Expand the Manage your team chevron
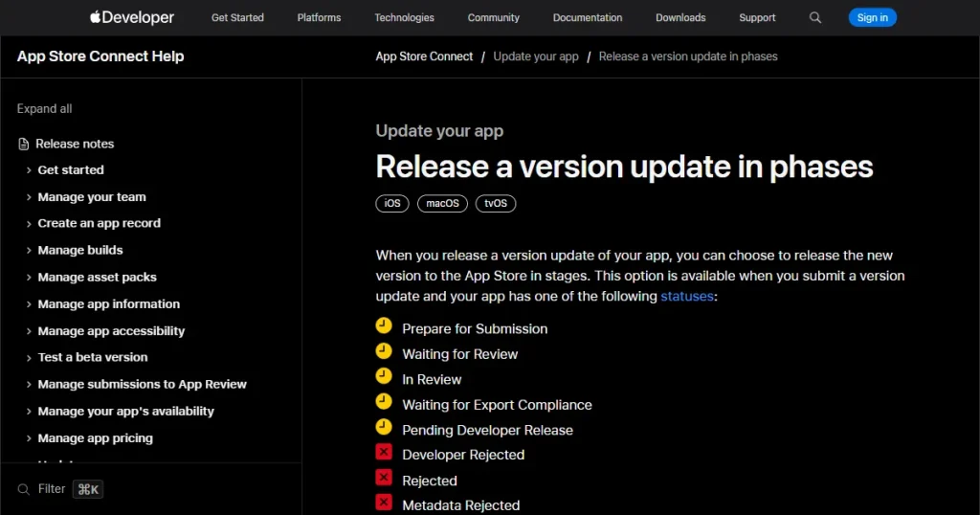 [x=29, y=197]
